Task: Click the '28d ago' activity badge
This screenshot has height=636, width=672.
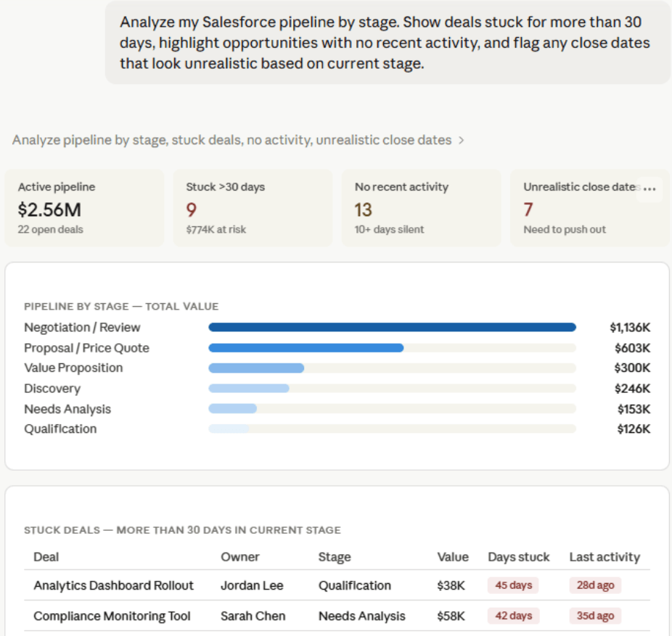Action: [x=595, y=585]
